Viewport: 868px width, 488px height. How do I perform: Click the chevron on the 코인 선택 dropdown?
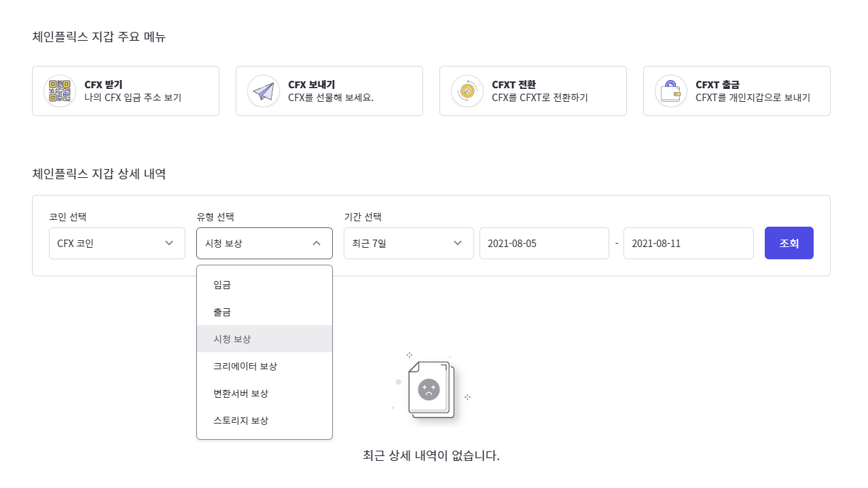[x=169, y=243]
